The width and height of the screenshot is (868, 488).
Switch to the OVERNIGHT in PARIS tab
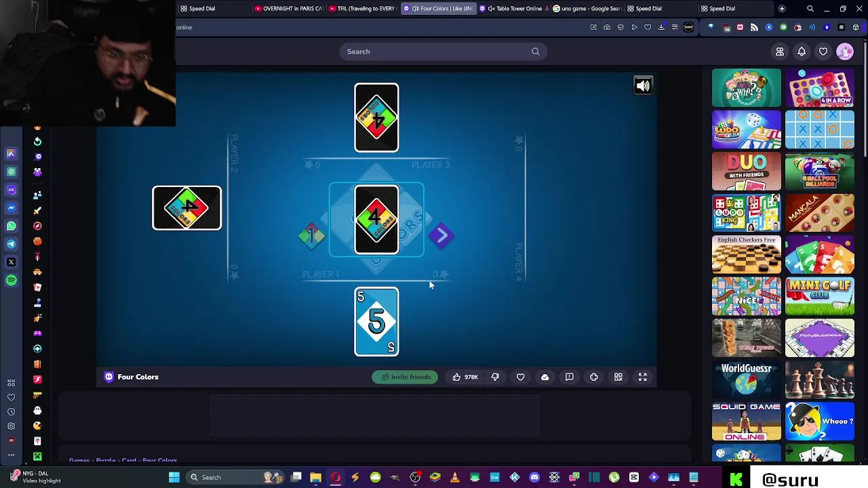pos(289,8)
